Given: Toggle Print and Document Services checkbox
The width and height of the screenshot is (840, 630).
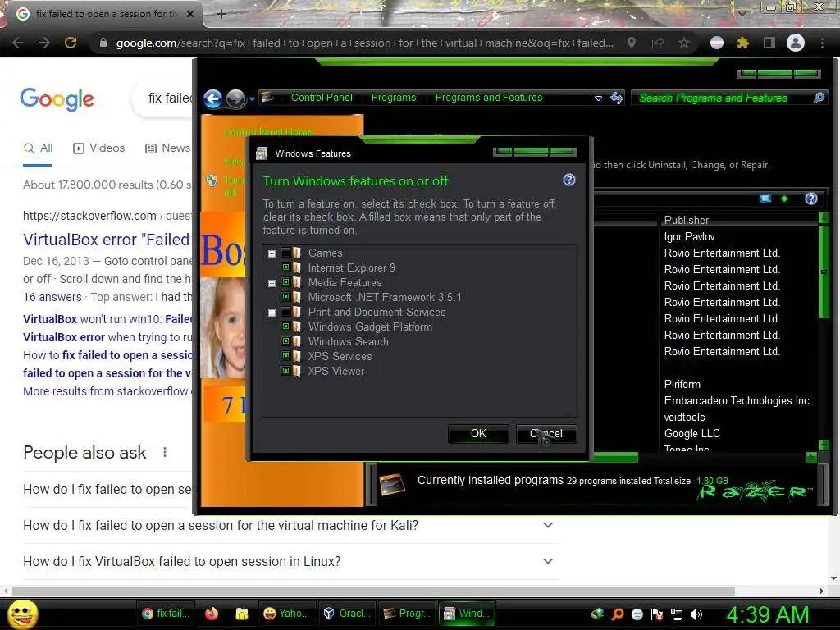Looking at the screenshot, I should (285, 312).
